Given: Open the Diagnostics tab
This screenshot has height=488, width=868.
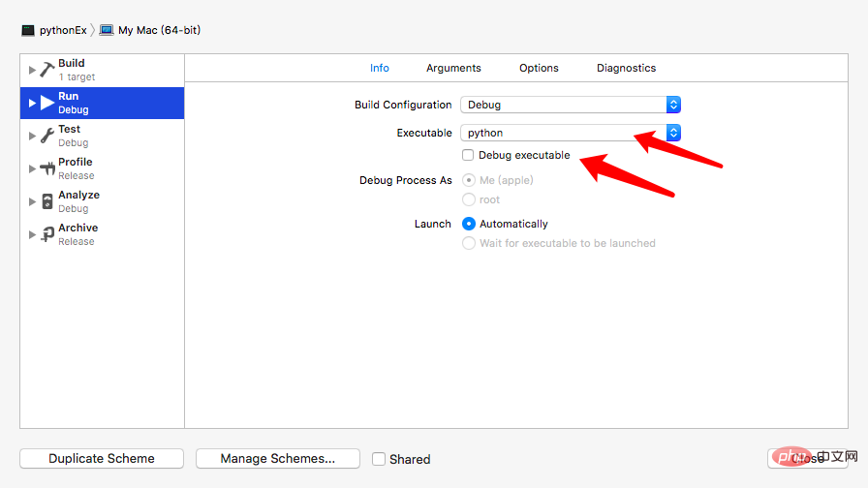Looking at the screenshot, I should coord(626,68).
